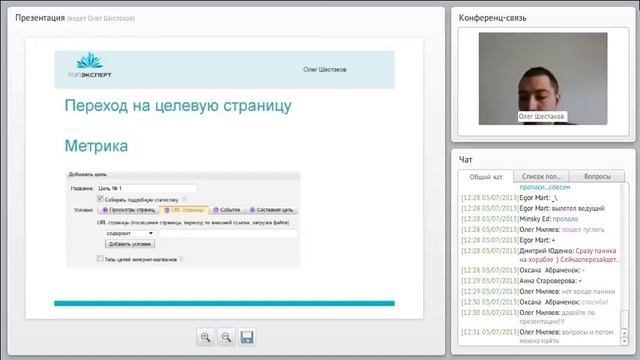Select the 'Просмотры страниц' condition option
The image size is (640, 360).
(x=128, y=210)
